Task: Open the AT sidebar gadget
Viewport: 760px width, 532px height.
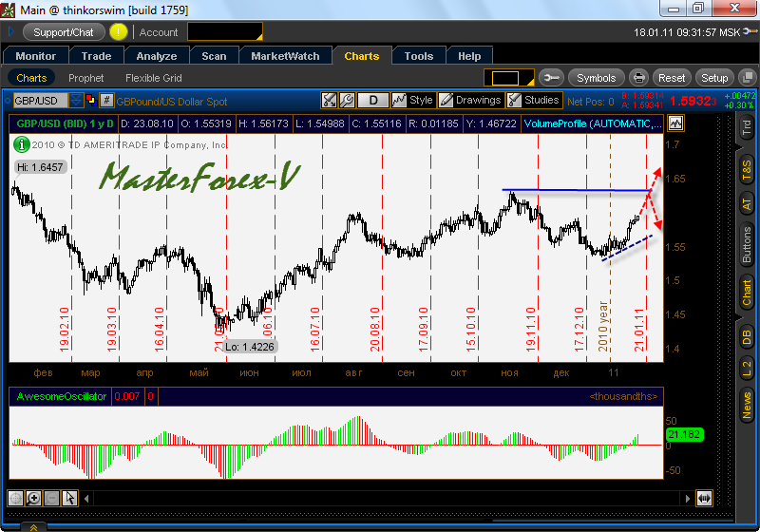Action: (x=747, y=204)
